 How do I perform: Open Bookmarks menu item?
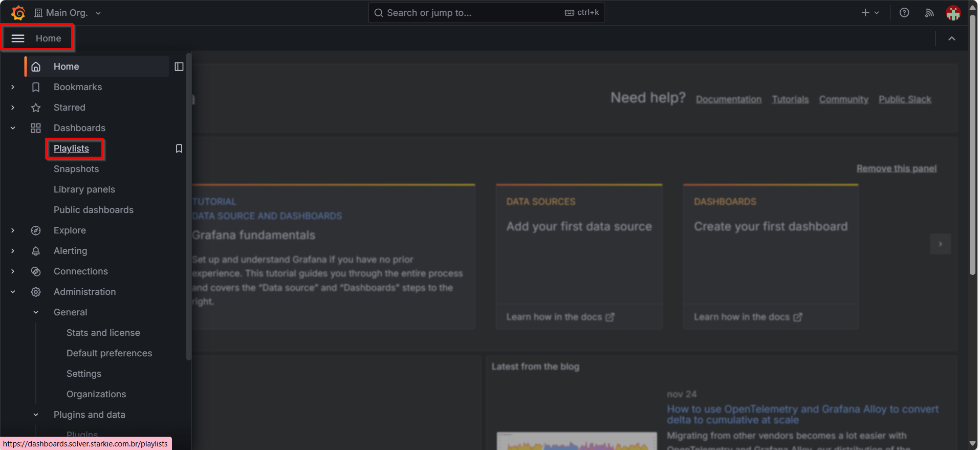78,87
